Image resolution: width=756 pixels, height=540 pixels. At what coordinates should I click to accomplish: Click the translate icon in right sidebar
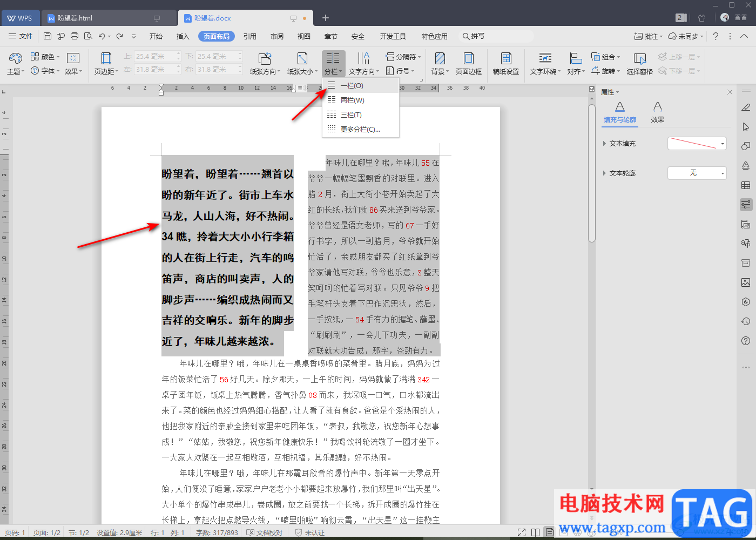746,244
